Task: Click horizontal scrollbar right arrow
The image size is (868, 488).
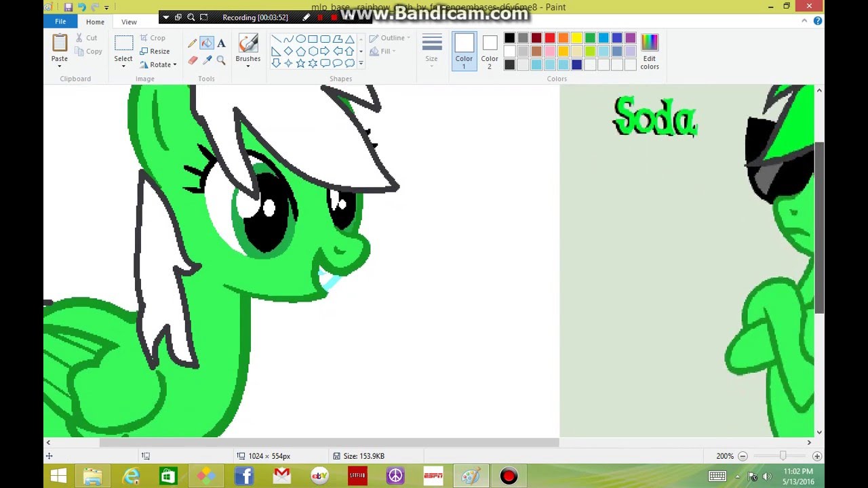Action: 809,443
